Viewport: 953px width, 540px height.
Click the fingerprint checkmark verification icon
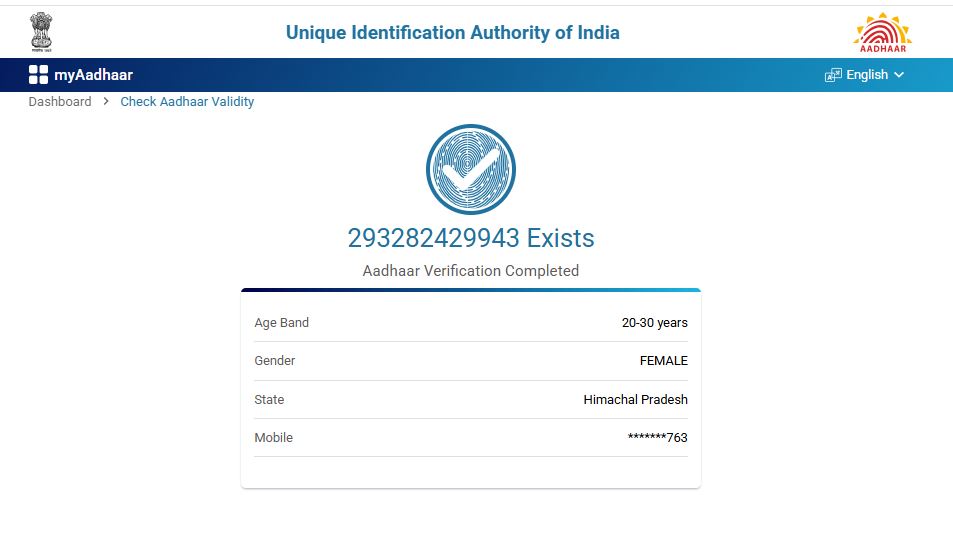(x=470, y=170)
